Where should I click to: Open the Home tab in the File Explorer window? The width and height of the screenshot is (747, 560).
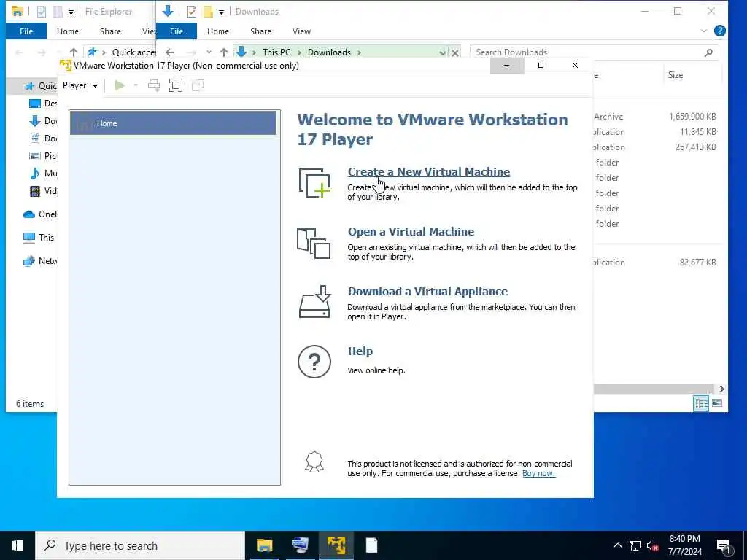click(x=68, y=31)
